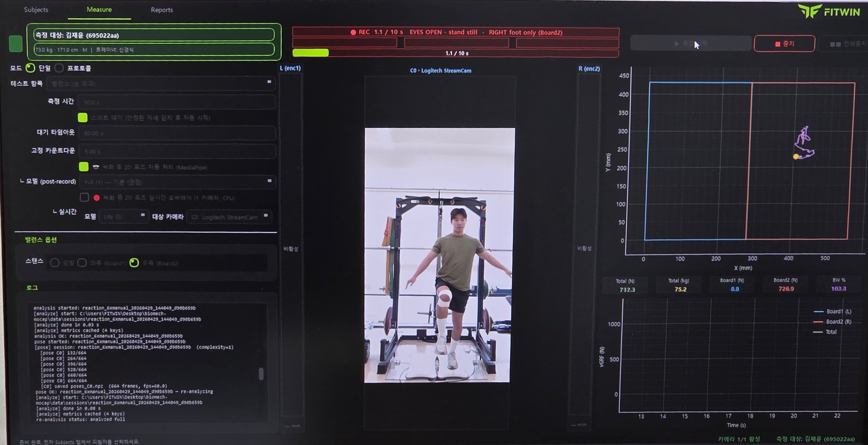This screenshot has height=445, width=868.
Task: Click the R (enc2) encoder label
Action: coord(589,69)
